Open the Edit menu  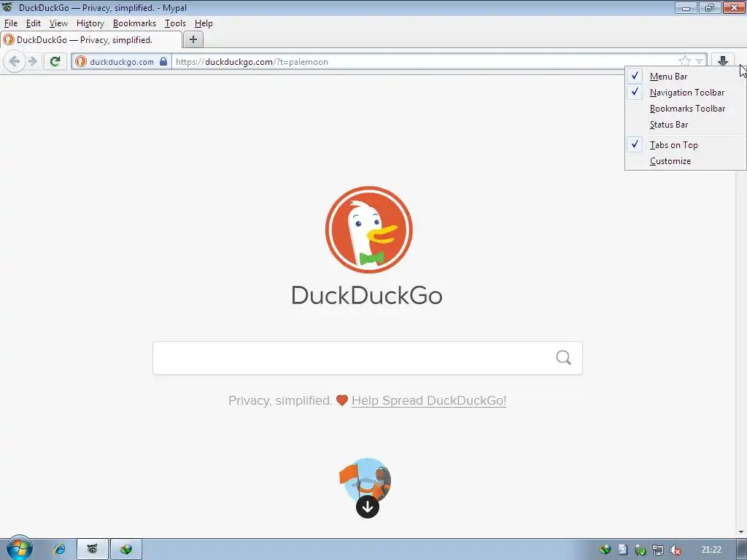coord(34,23)
